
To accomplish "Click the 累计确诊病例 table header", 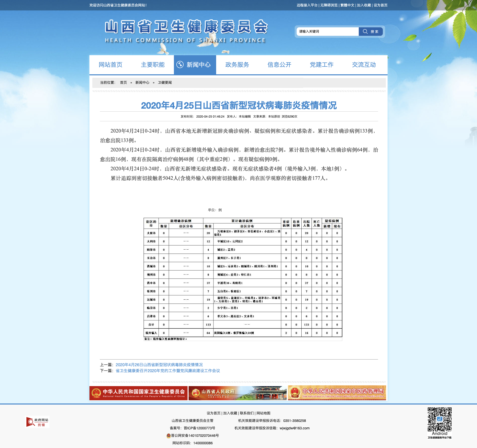I will point(242,221).
